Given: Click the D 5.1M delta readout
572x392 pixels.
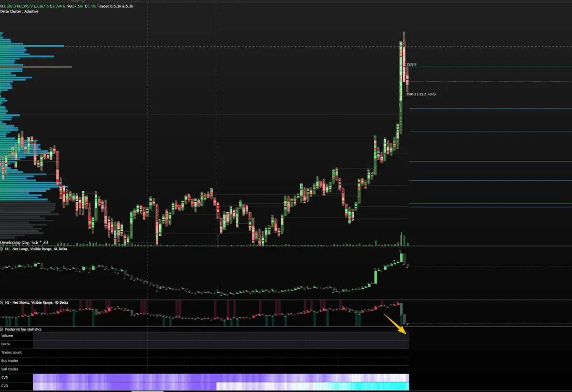Looking at the screenshot, I should coord(91,6).
